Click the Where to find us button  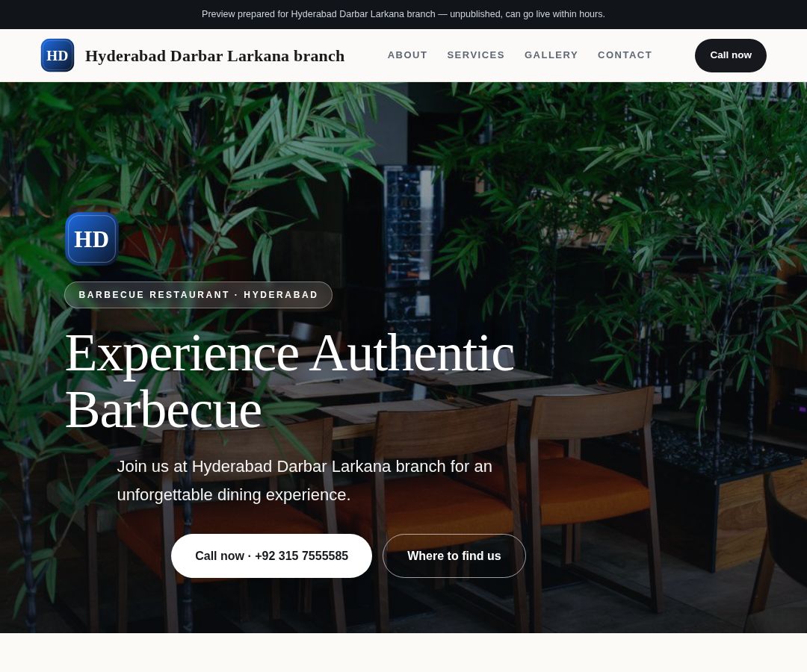(454, 556)
